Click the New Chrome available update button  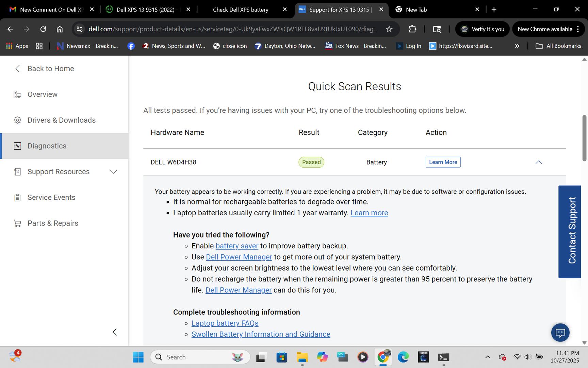tap(549, 29)
